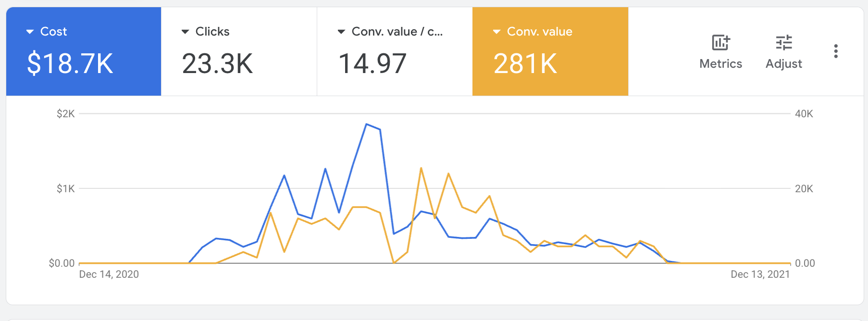The height and width of the screenshot is (321, 868).
Task: Open the three-dot more options menu
Action: coord(836,51)
